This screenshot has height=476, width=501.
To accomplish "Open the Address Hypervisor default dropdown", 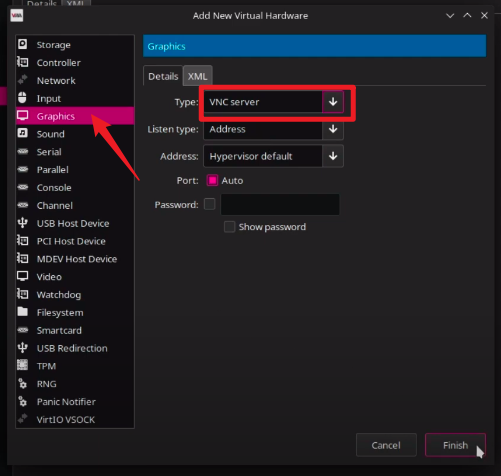I will 273,156.
